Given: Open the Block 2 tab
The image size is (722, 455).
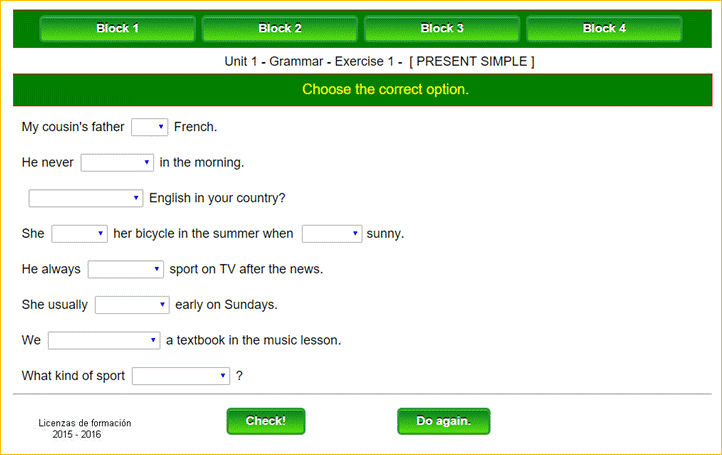Looking at the screenshot, I should [280, 29].
